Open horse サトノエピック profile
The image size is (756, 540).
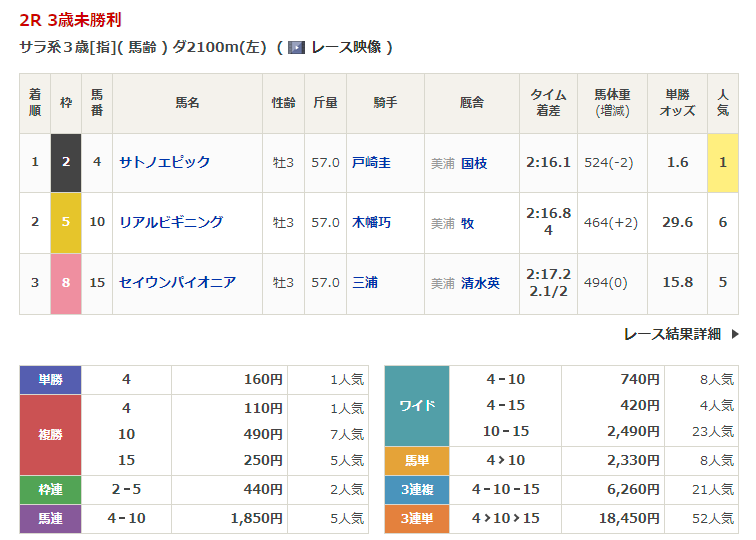pos(165,162)
